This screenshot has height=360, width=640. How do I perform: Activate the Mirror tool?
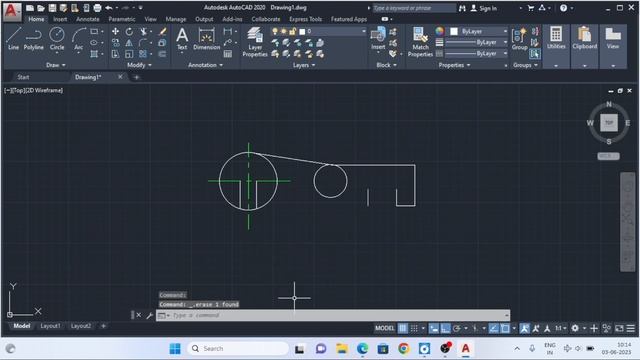129,42
